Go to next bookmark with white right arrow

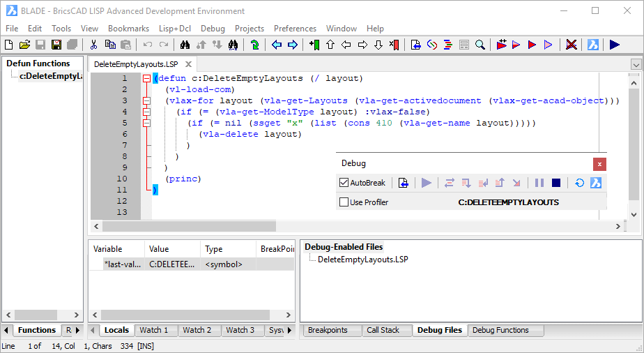[x=362, y=45]
